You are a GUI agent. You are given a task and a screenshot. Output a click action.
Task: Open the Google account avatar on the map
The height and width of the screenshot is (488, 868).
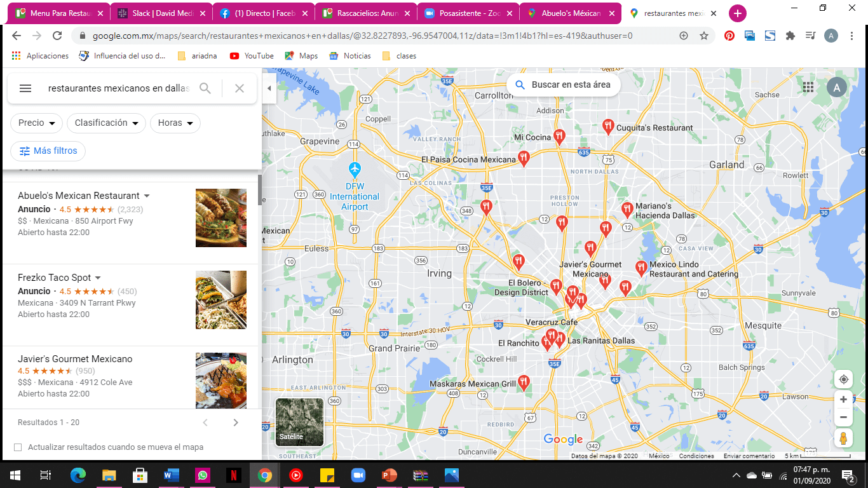[x=836, y=88]
